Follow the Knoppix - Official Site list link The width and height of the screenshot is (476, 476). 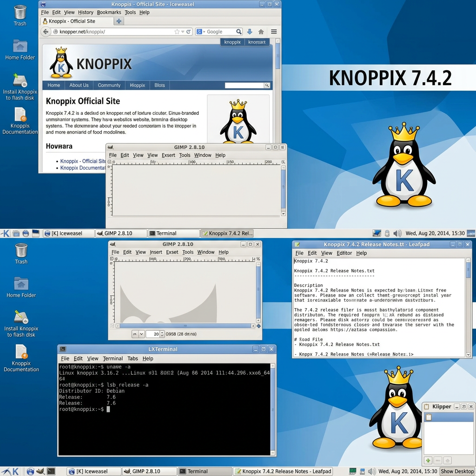point(83,161)
